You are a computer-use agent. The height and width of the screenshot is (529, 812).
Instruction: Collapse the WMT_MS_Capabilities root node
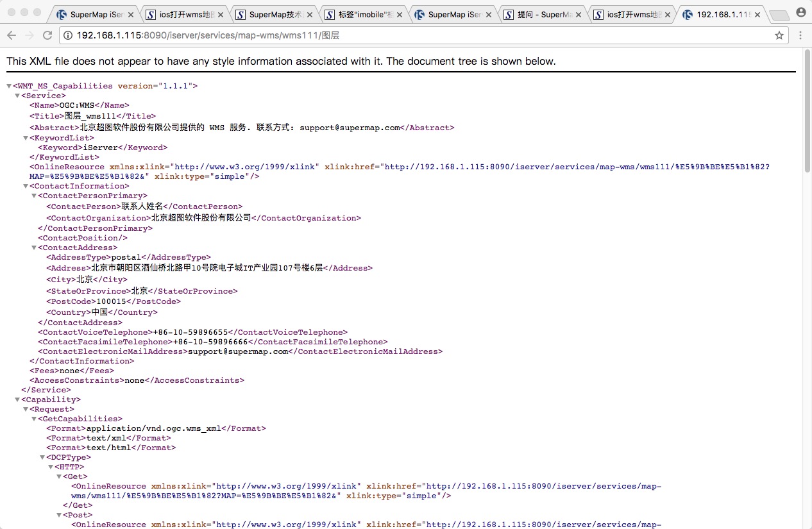(x=9, y=86)
